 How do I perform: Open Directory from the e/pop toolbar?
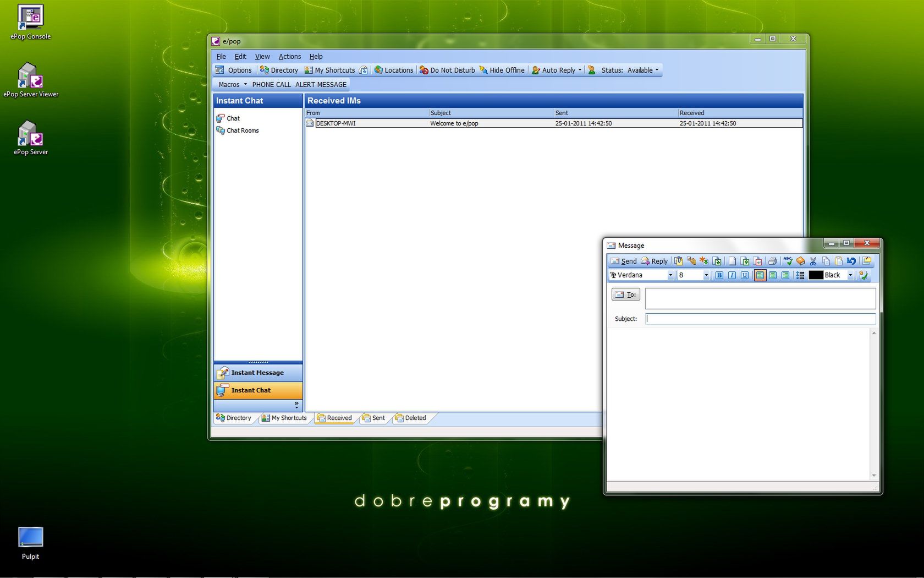[x=279, y=70]
